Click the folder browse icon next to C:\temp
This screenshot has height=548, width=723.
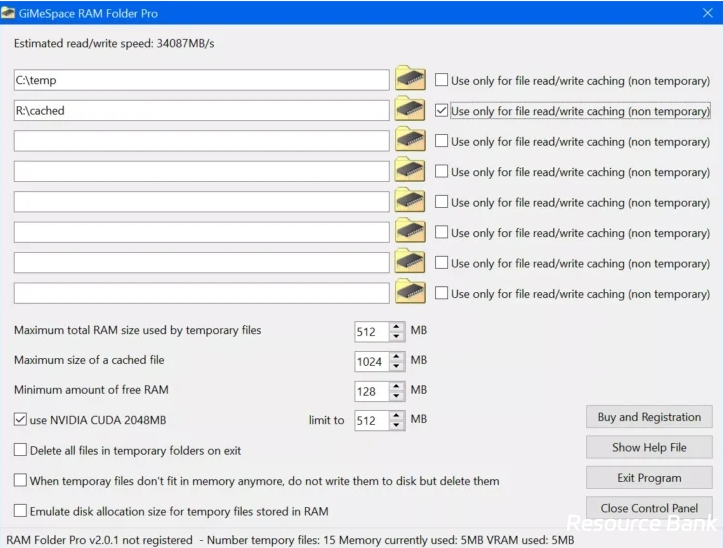[410, 79]
